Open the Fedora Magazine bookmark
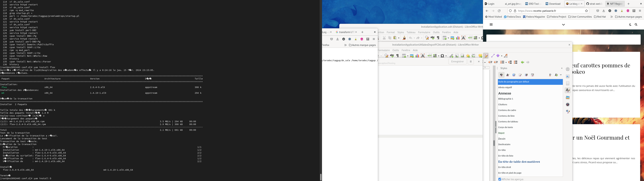 [x=534, y=17]
